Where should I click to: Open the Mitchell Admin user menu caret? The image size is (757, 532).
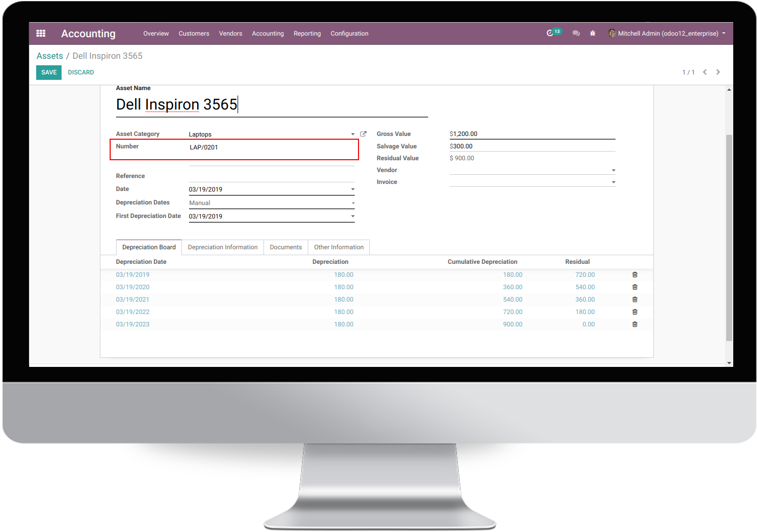click(724, 33)
